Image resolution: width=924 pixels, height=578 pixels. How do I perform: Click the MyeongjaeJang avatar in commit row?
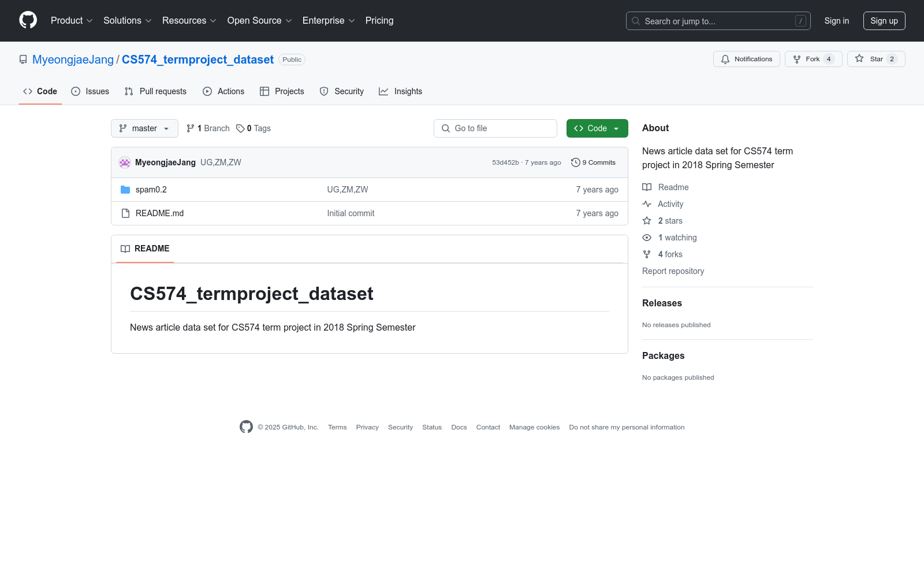pos(125,162)
